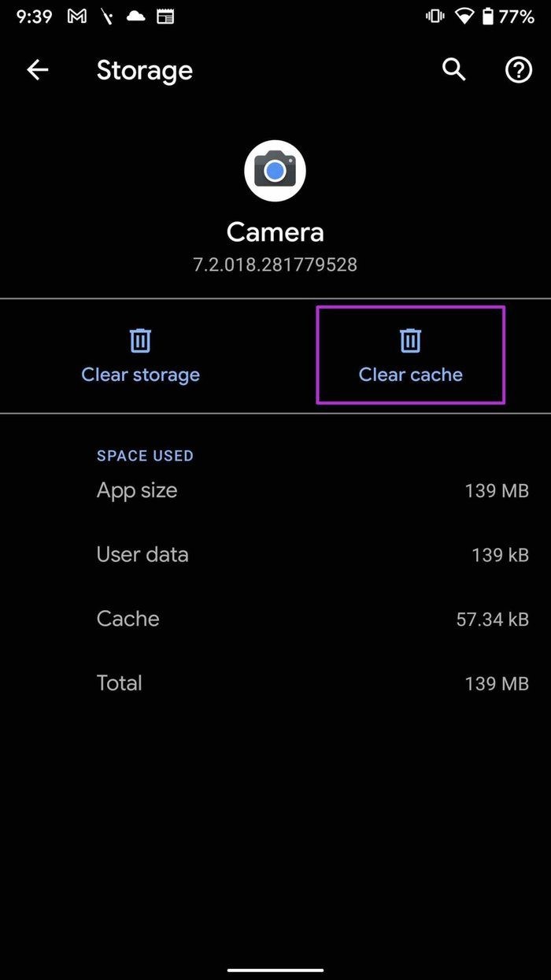Tap the battery icon in status bar
Screen dimensions: 551x980
pos(488,17)
